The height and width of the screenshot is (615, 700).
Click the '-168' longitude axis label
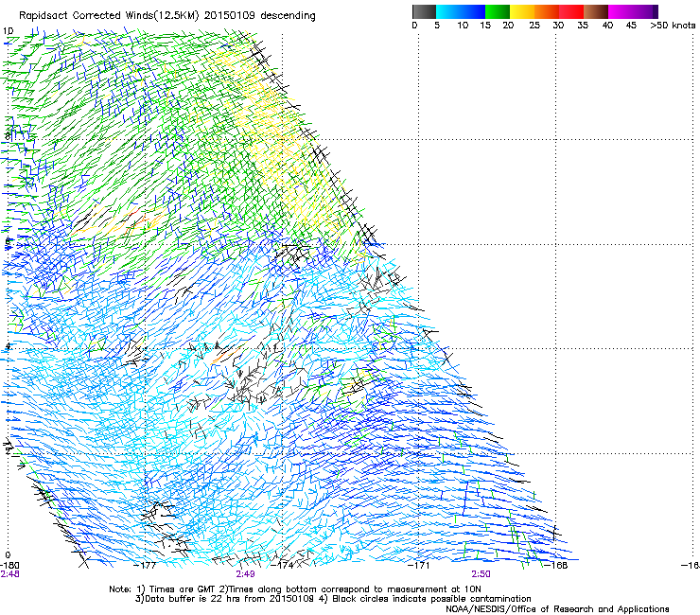coord(556,566)
